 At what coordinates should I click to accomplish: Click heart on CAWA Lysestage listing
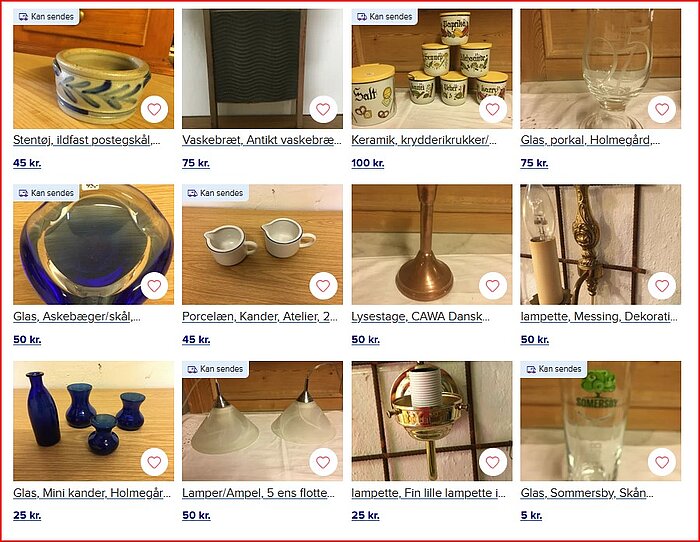point(492,286)
